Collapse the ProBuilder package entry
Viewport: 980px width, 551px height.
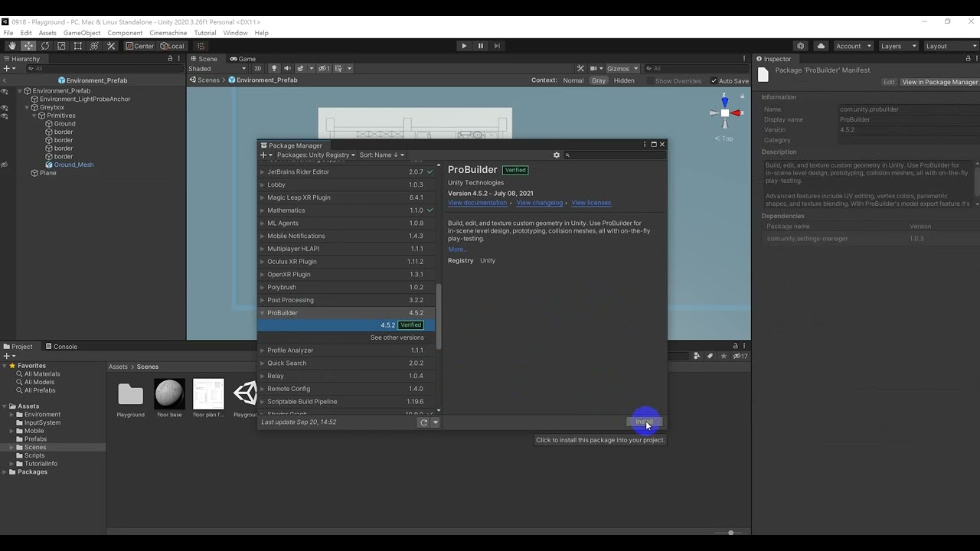(x=263, y=313)
